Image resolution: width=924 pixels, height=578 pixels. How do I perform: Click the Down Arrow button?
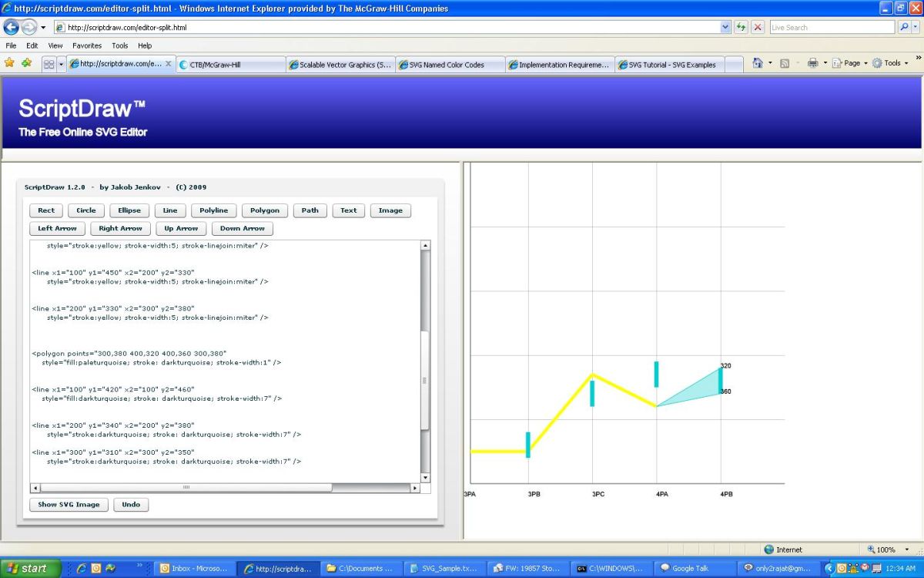[x=243, y=229]
